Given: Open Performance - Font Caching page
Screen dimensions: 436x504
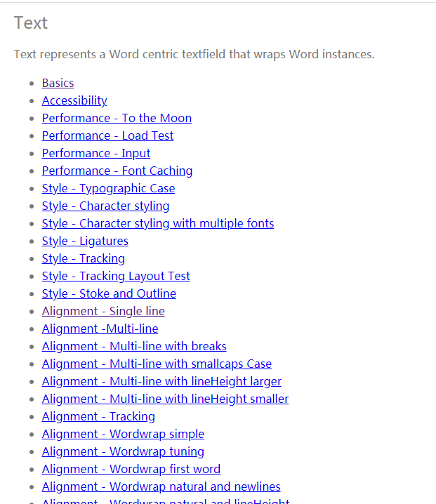Looking at the screenshot, I should click(117, 171).
